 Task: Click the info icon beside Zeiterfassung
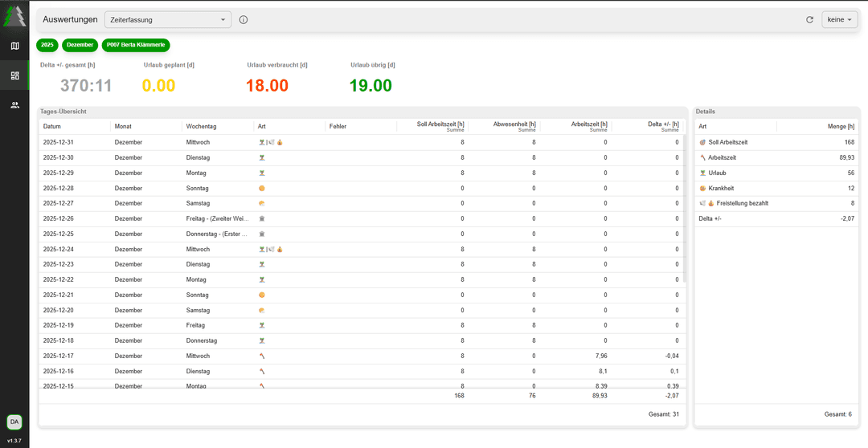click(244, 19)
